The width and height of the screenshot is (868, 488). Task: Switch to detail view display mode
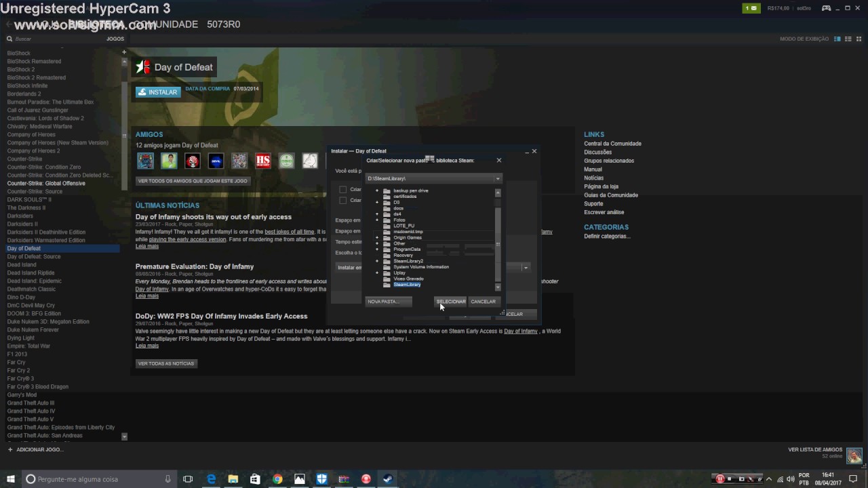coord(837,39)
